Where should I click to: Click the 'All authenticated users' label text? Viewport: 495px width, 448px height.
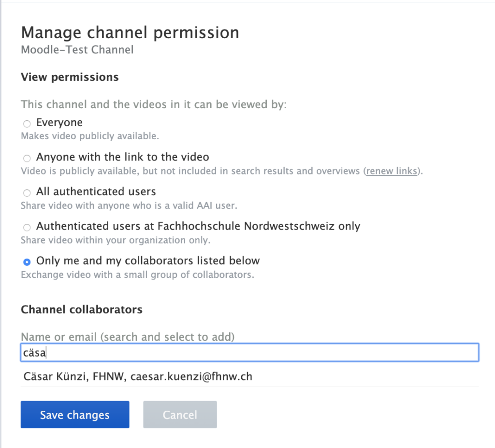coord(96,192)
